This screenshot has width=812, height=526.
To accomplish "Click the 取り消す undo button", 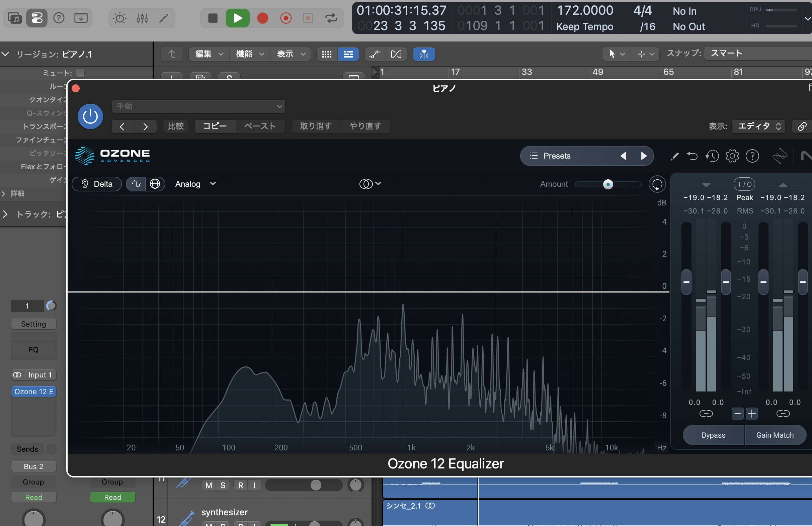I will [x=316, y=126].
